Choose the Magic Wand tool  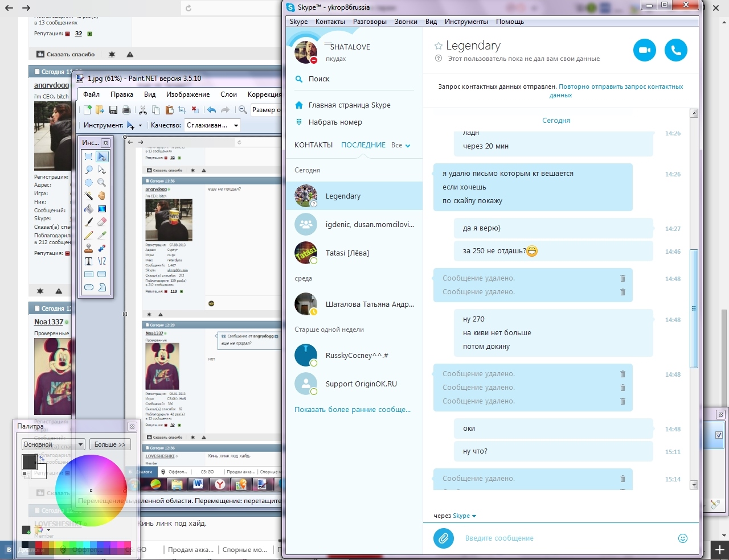(x=89, y=196)
